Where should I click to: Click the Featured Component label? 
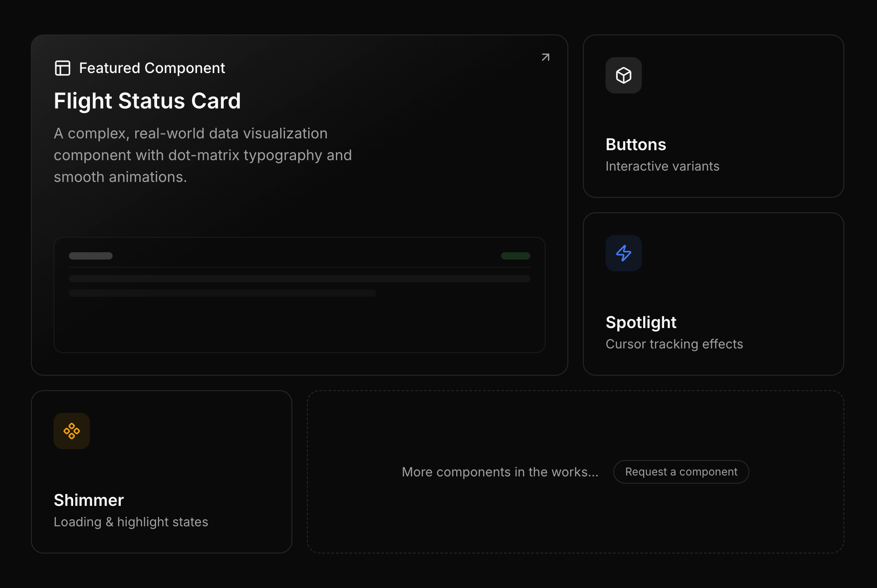[152, 68]
